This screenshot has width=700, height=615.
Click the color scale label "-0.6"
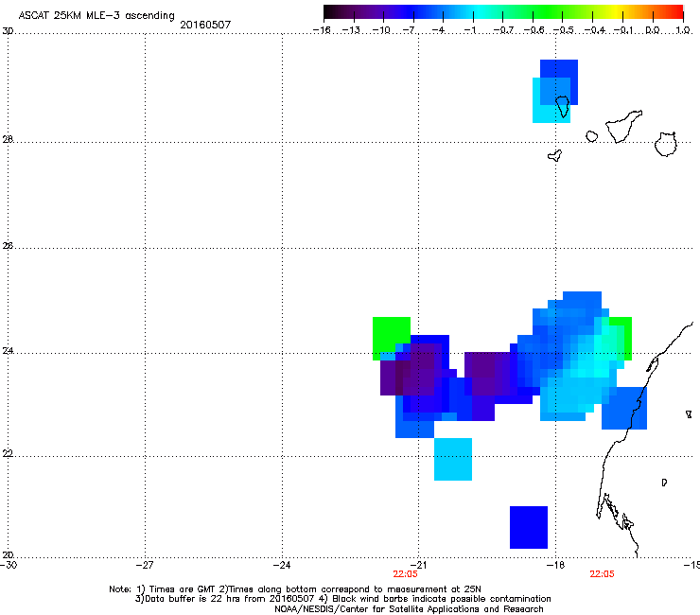click(x=534, y=30)
